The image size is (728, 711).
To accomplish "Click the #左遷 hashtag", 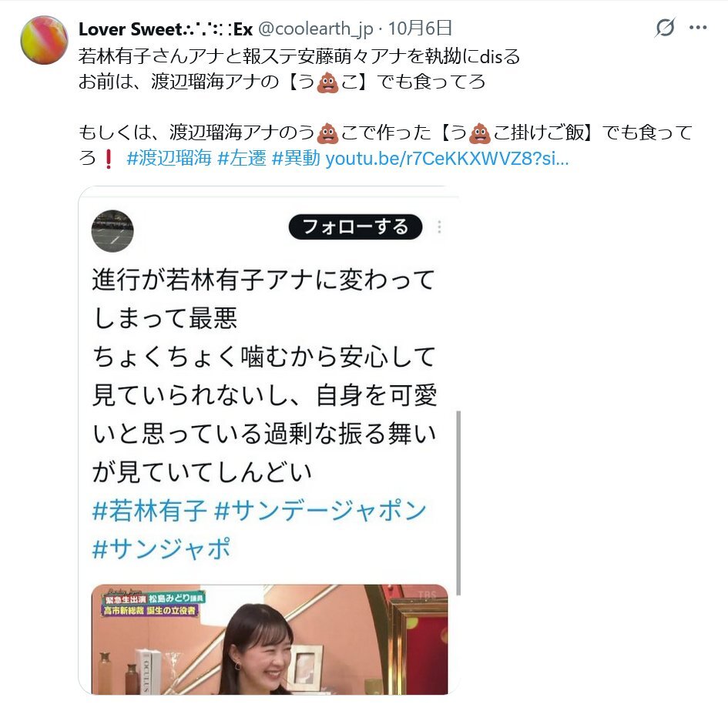I will pyautogui.click(x=241, y=159).
